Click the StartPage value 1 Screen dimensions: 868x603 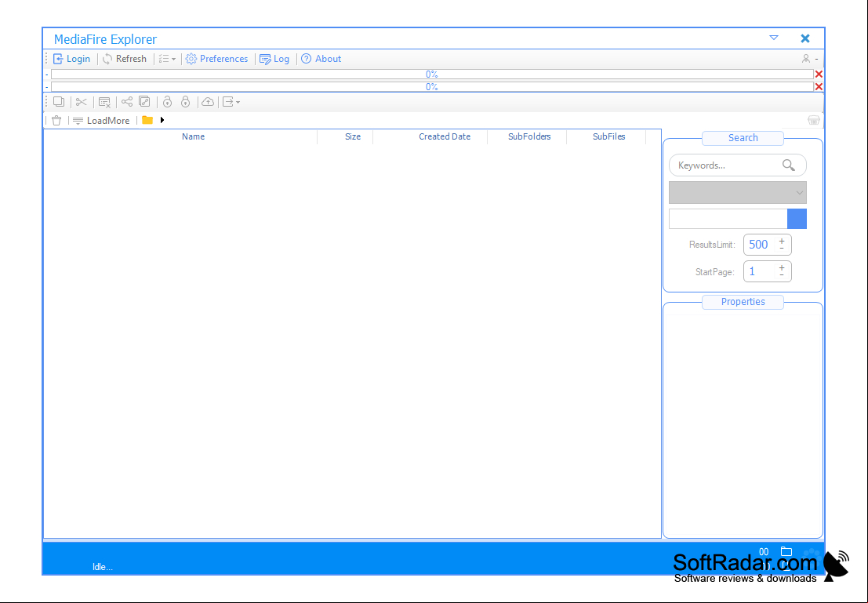pyautogui.click(x=752, y=272)
